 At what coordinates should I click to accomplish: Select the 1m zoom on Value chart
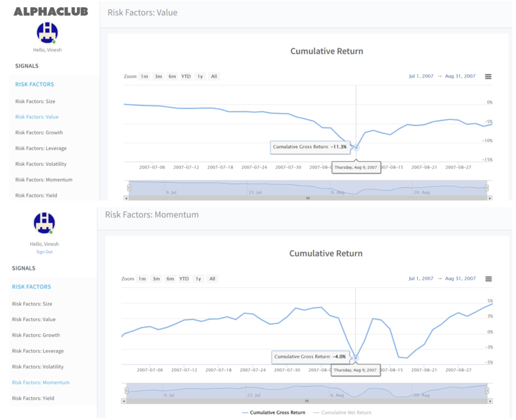coord(145,77)
